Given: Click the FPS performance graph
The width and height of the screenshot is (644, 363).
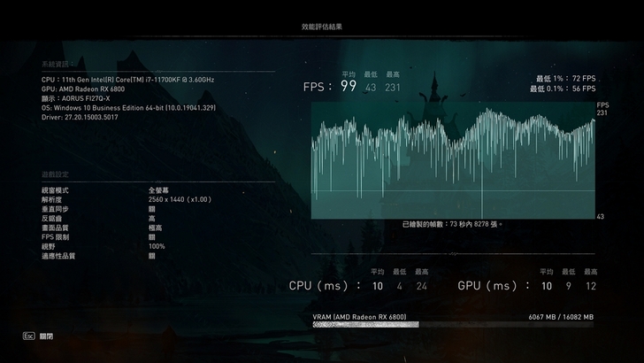Looking at the screenshot, I should [453, 159].
